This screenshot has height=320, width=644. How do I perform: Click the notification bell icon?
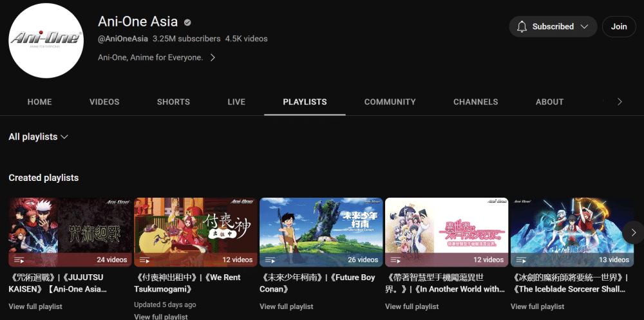pyautogui.click(x=522, y=26)
